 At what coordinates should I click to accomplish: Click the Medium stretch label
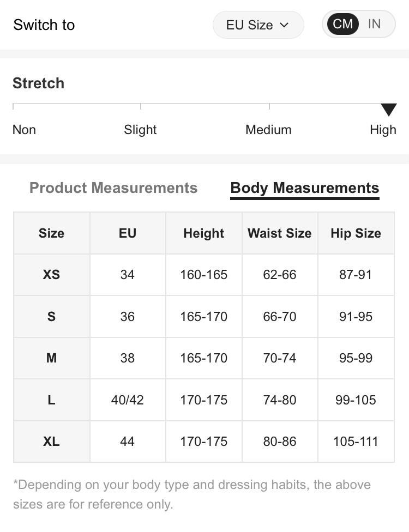click(x=268, y=130)
